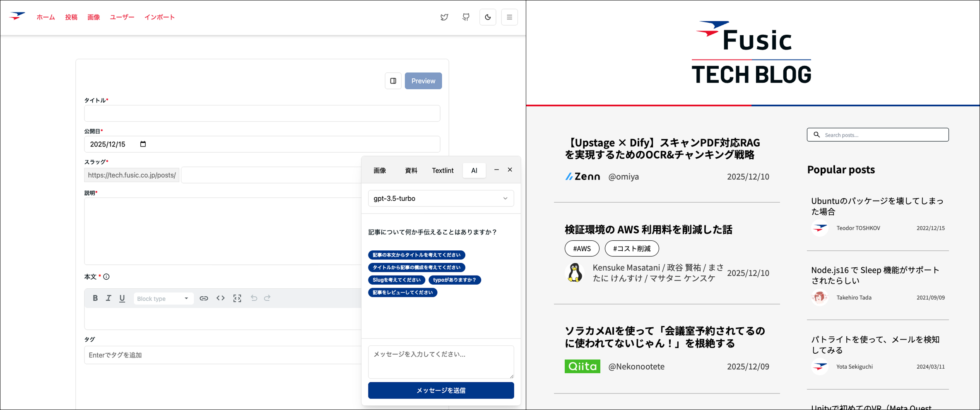The width and height of the screenshot is (980, 410).
Task: Toggle bold formatting in the editor
Action: pos(95,298)
